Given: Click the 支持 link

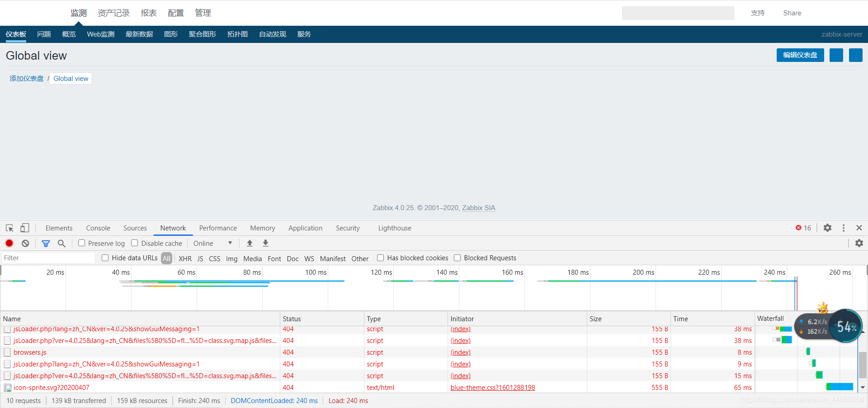Looking at the screenshot, I should tap(758, 13).
